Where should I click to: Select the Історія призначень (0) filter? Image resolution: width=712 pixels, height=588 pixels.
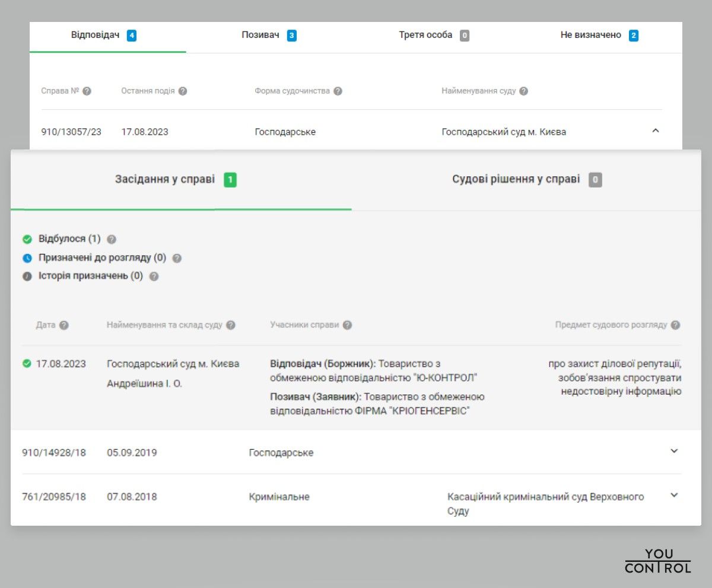[90, 276]
